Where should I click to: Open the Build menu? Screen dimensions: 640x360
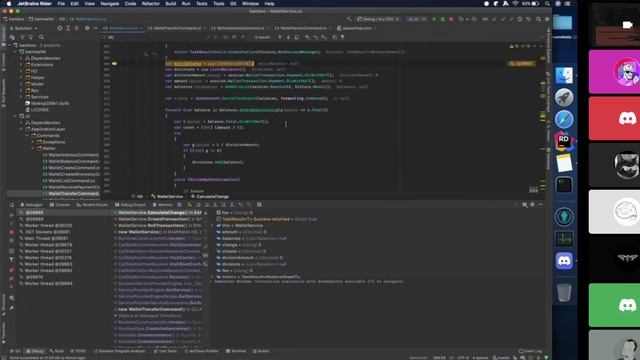pyautogui.click(x=171, y=4)
